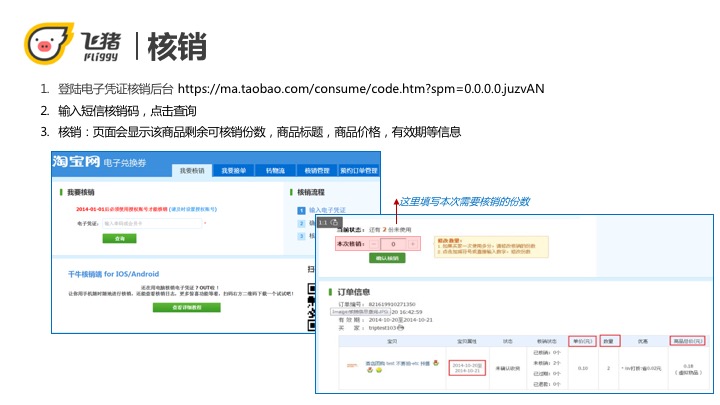This screenshot has width=720, height=405.
Task: Click the 1:1 zoom overlay icon
Action: click(x=328, y=222)
